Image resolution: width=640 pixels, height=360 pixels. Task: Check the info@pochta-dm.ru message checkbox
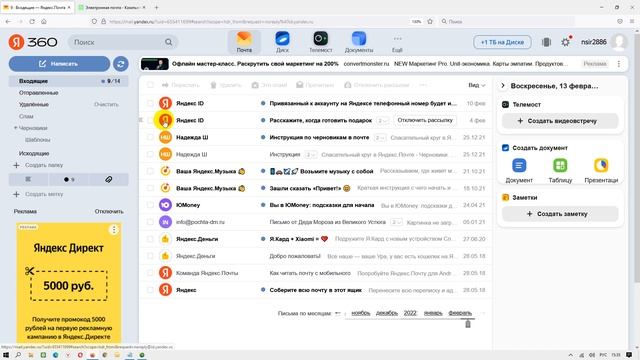click(150, 222)
